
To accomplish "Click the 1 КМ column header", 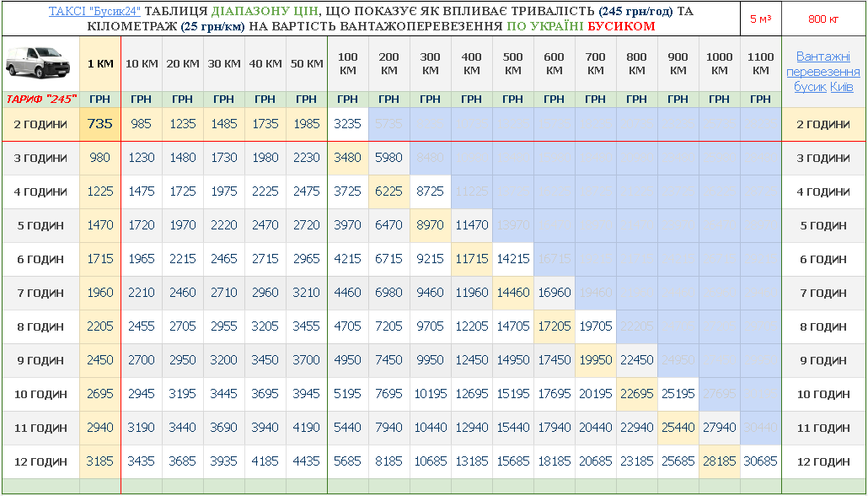I will coord(100,63).
